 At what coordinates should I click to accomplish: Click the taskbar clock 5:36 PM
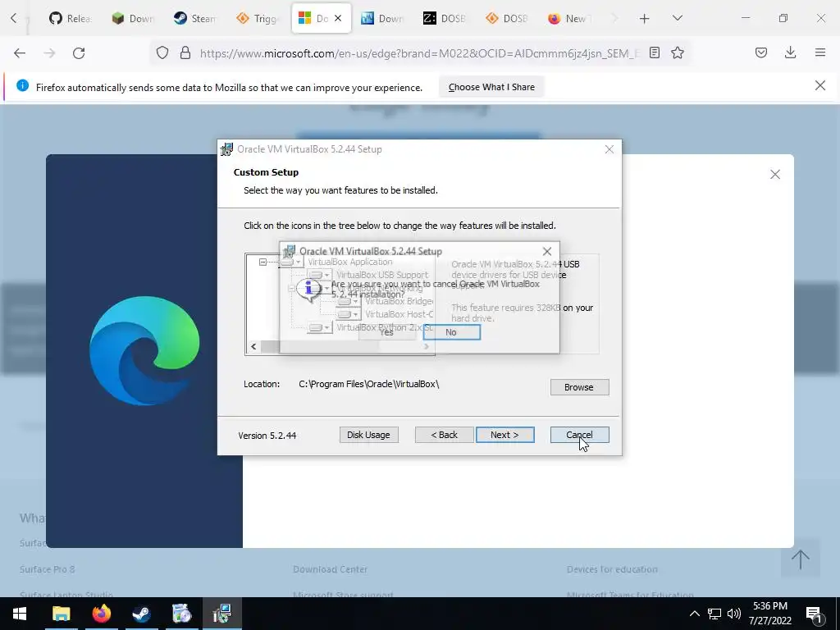(769, 614)
